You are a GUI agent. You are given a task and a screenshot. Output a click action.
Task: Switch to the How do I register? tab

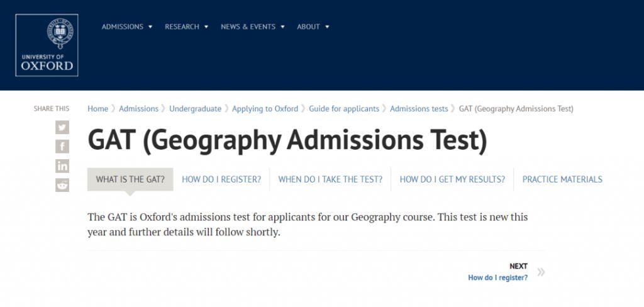coord(221,179)
